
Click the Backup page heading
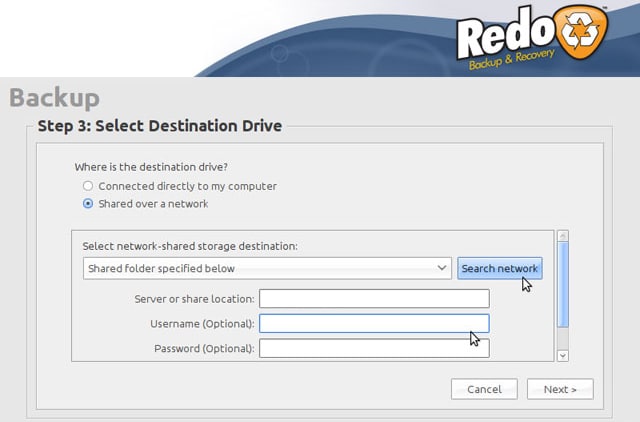(54, 98)
